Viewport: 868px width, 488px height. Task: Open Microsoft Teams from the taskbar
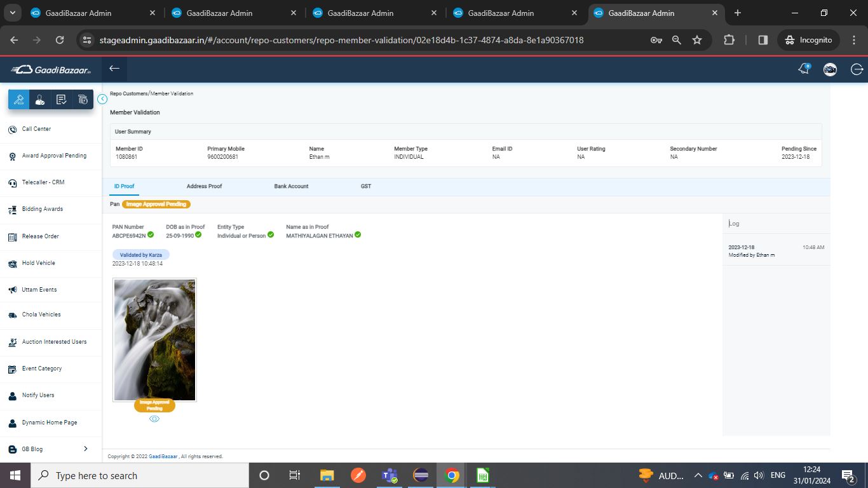[390, 475]
